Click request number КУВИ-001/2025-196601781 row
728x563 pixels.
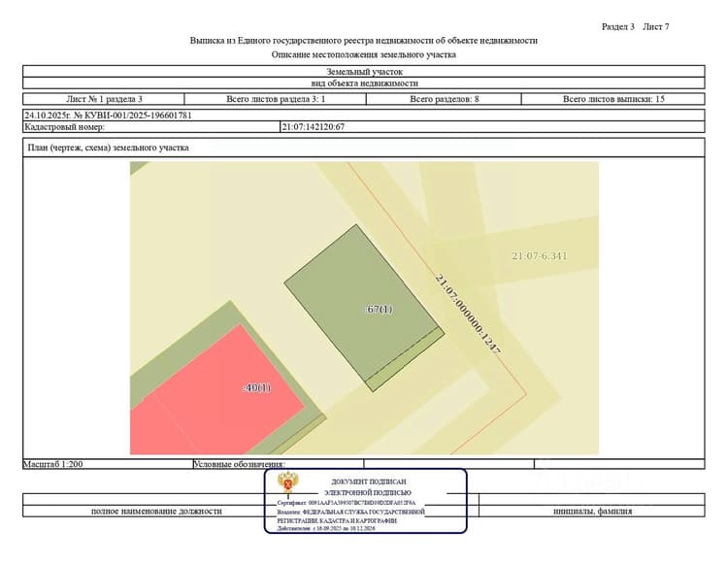pos(364,116)
